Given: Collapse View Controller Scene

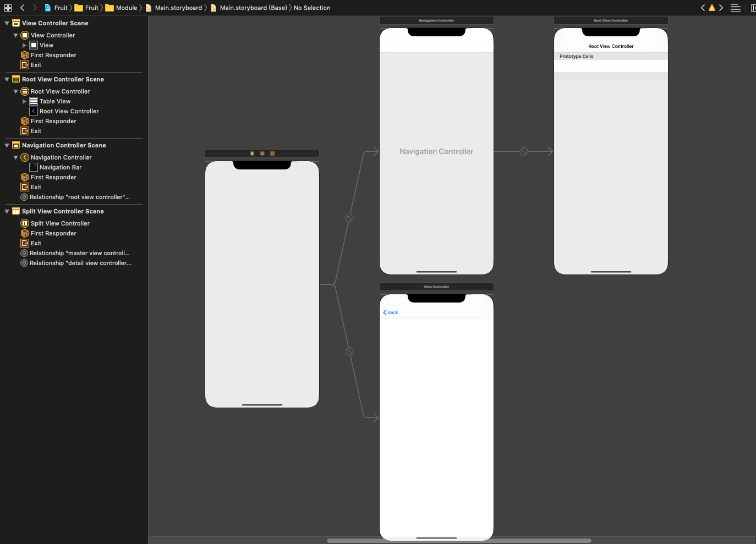Looking at the screenshot, I should (7, 23).
